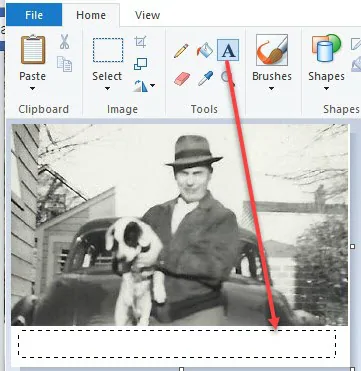
Task: Expand the Select dropdown arrow
Action: coord(107,89)
